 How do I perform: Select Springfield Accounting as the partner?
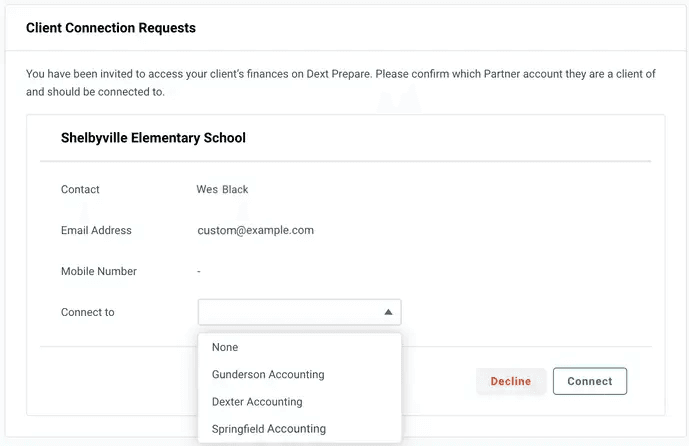(x=269, y=429)
